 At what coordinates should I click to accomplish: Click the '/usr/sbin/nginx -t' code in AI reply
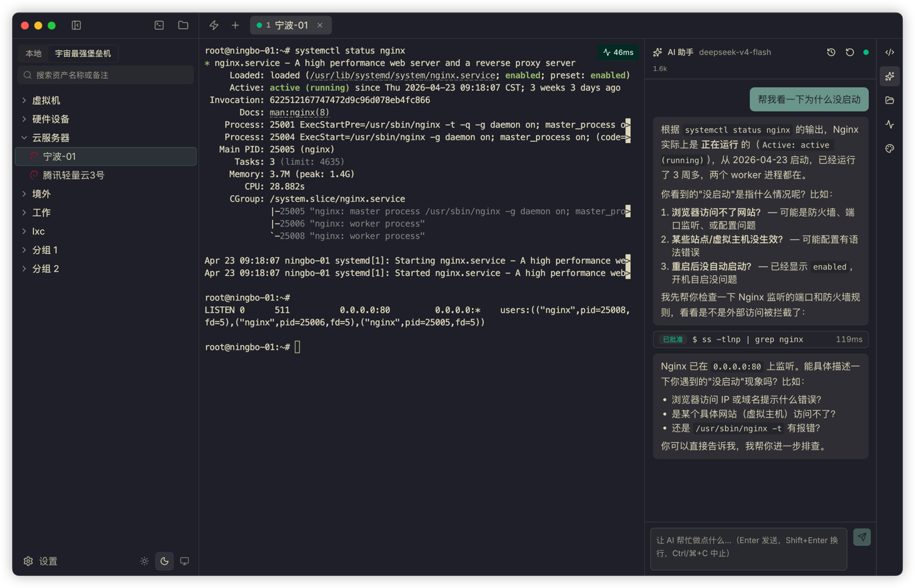pyautogui.click(x=739, y=429)
